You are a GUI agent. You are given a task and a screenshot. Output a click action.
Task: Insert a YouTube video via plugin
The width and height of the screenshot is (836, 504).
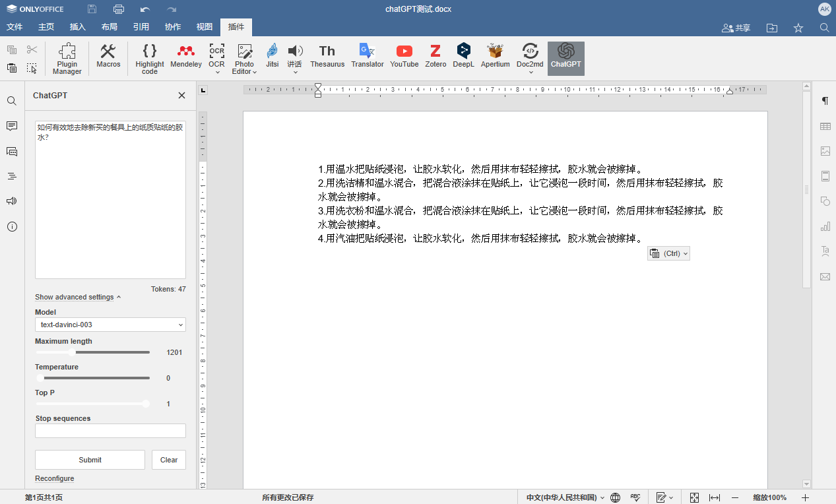404,56
